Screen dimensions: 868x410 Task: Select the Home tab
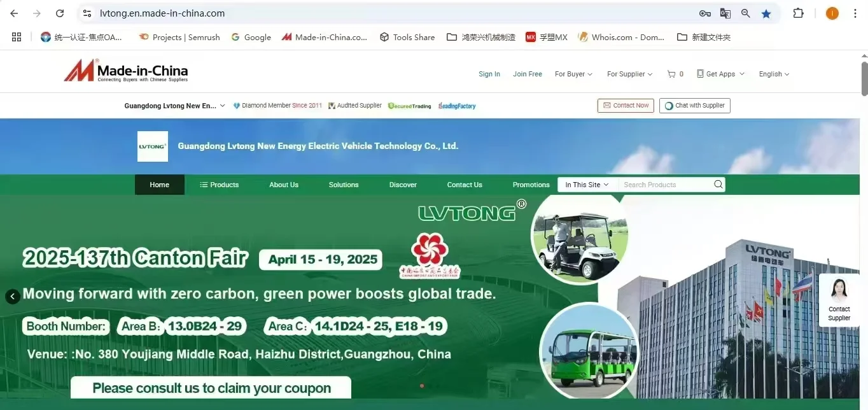[x=160, y=185]
